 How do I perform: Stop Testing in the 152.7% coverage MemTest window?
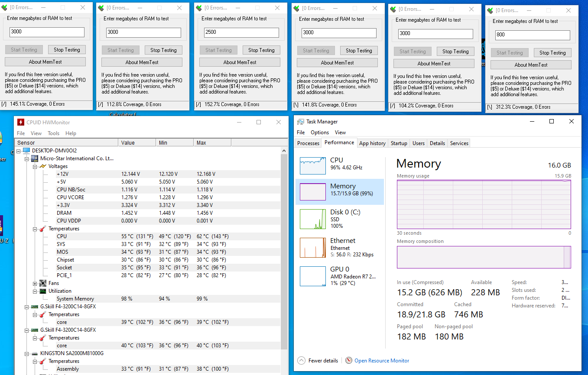(261, 50)
